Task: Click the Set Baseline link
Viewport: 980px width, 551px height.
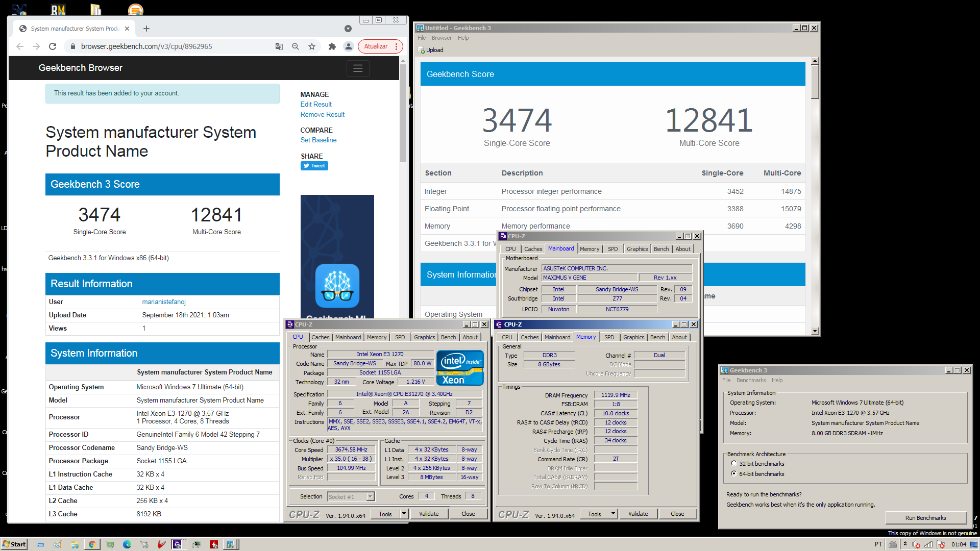Action: pyautogui.click(x=318, y=140)
